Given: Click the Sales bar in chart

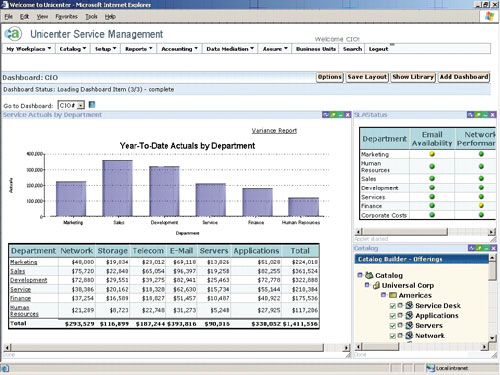Looking at the screenshot, I should (x=117, y=188).
